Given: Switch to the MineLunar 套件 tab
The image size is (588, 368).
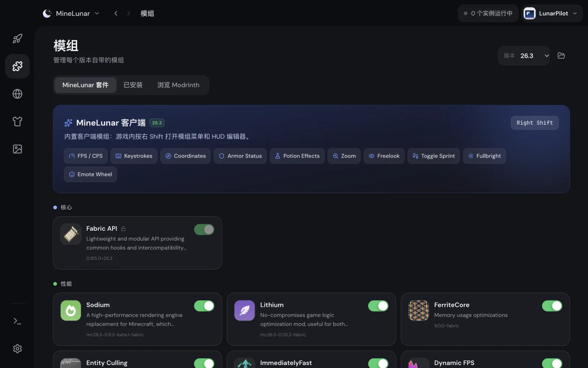Looking at the screenshot, I should pyautogui.click(x=86, y=85).
